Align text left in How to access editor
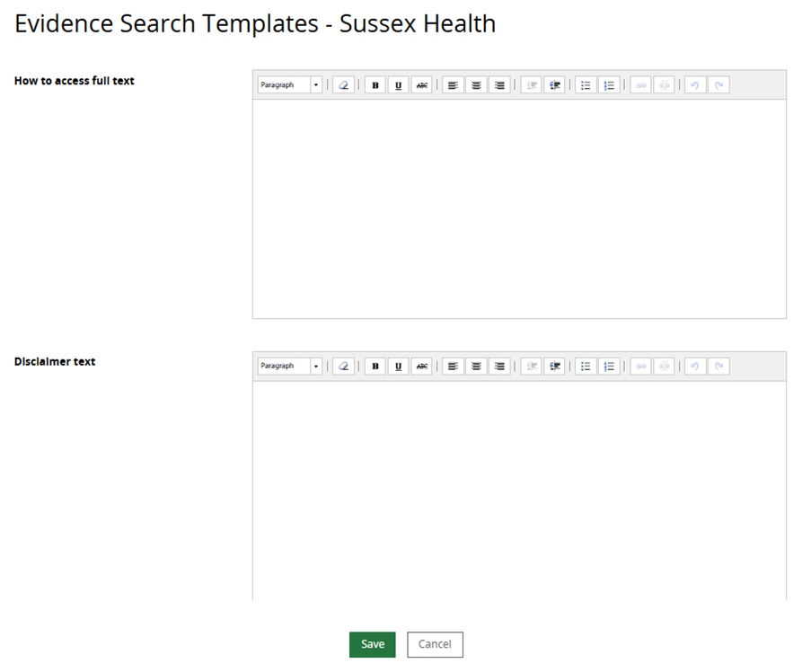 coord(453,84)
